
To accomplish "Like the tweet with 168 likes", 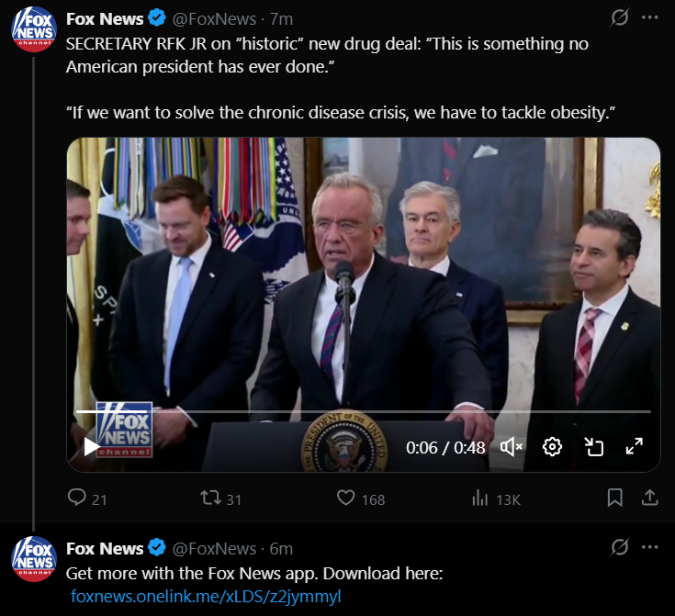I will coord(346,498).
